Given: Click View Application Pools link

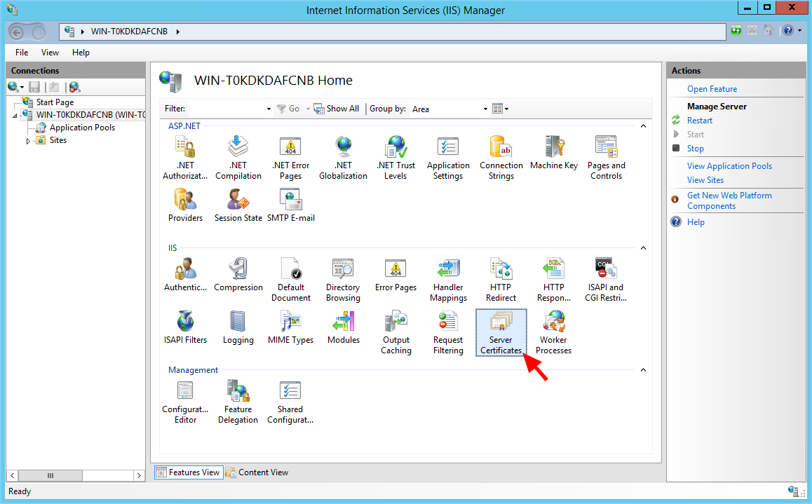Looking at the screenshot, I should [729, 166].
